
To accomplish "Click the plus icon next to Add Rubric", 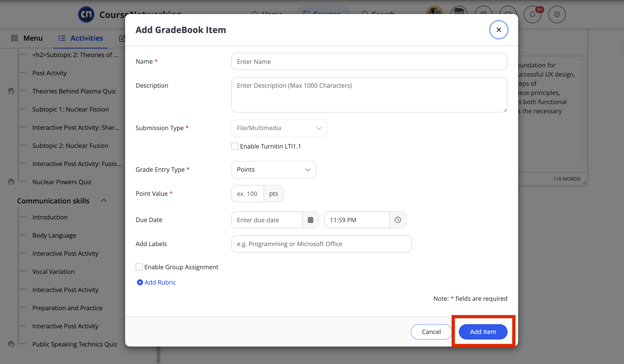I will click(x=140, y=282).
